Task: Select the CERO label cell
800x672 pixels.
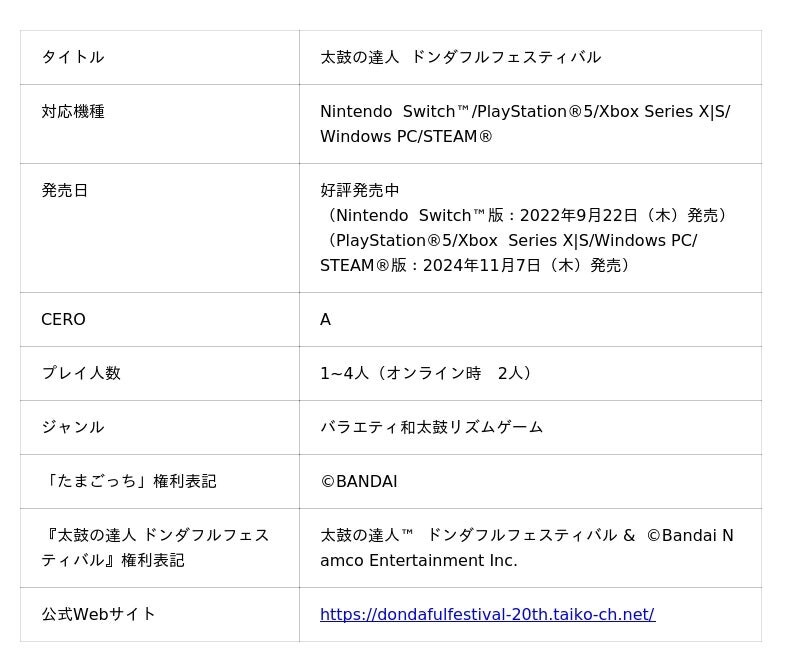Action: point(63,319)
